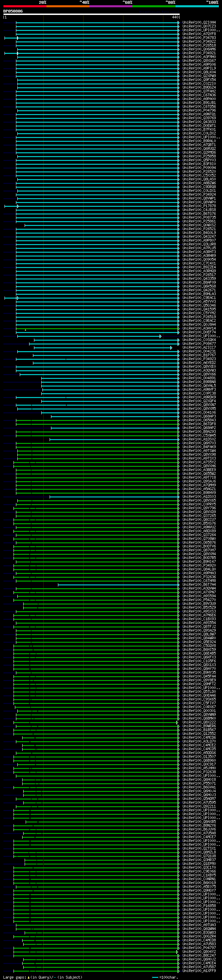The image size is (222, 980).
Task: Select the UniRef100_Q68AP2 label
Action: 199,428
